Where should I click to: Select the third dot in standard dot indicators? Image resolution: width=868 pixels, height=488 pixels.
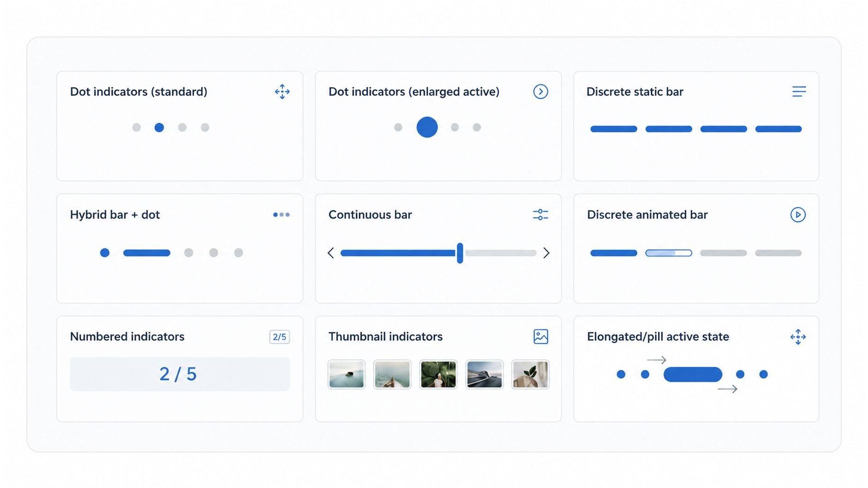tap(182, 127)
